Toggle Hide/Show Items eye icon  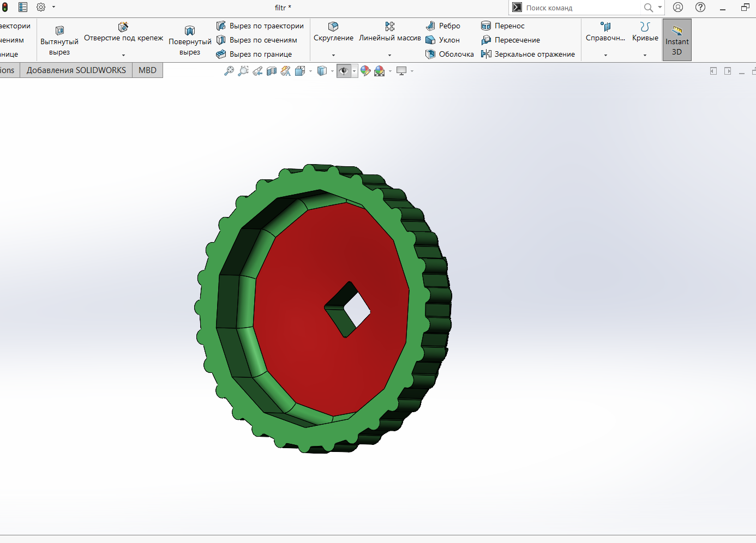[344, 71]
